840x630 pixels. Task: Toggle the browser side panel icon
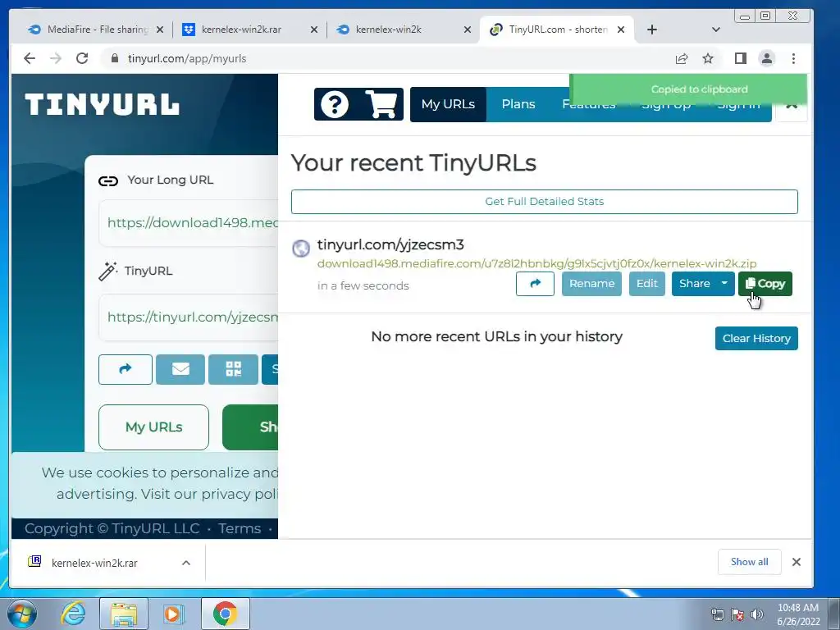pos(741,58)
